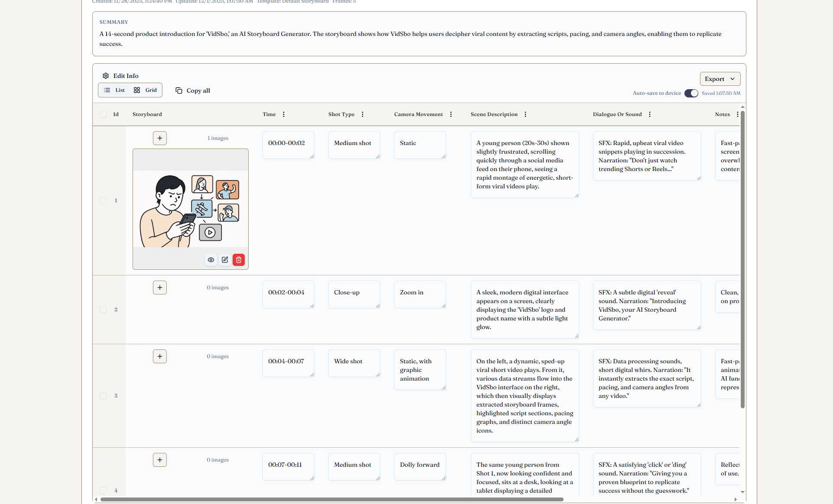Image resolution: width=833 pixels, height=504 pixels.
Task: Expand Scene Description column options
Action: (525, 114)
